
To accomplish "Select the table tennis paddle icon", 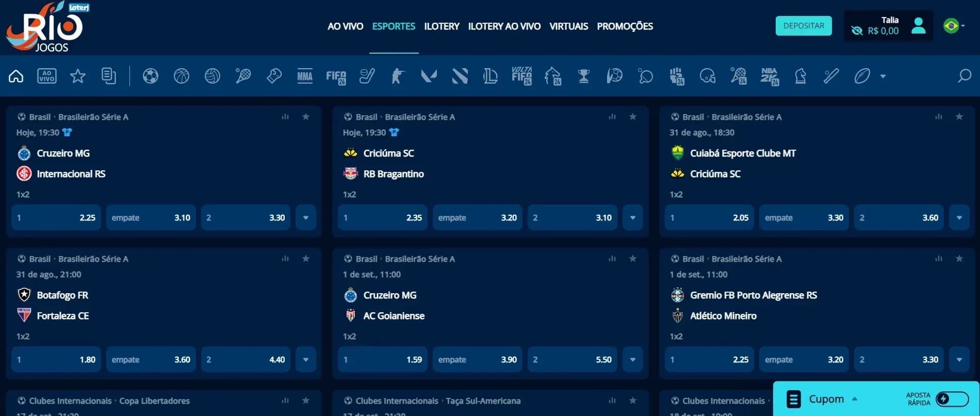I will point(645,76).
